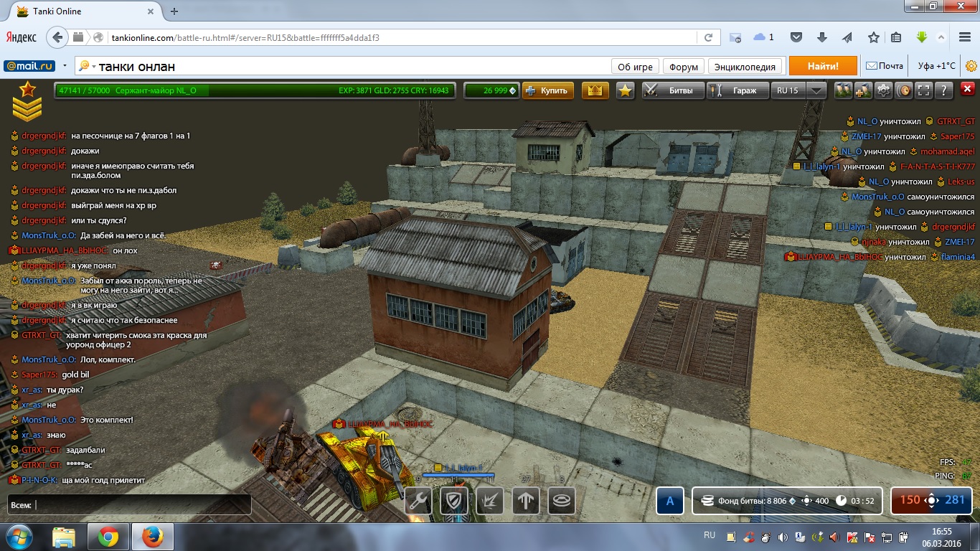The width and height of the screenshot is (980, 551).
Task: Open Почта mail link
Action: [x=885, y=66]
